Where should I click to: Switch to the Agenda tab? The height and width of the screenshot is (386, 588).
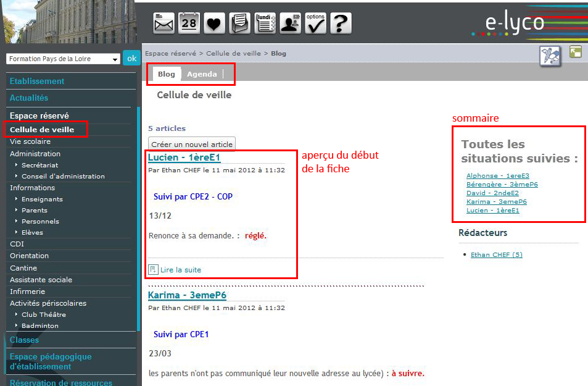202,74
